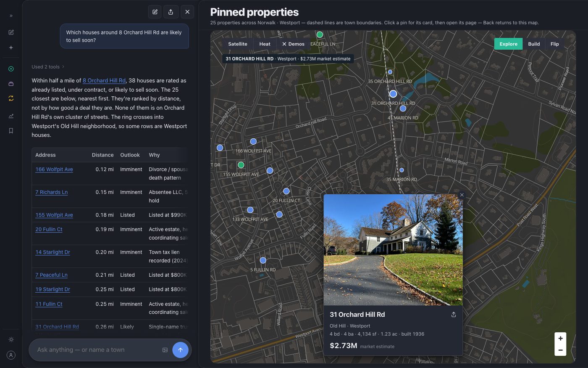
Task: Expand the 'Used 2 tools' disclosure
Action: pos(48,67)
